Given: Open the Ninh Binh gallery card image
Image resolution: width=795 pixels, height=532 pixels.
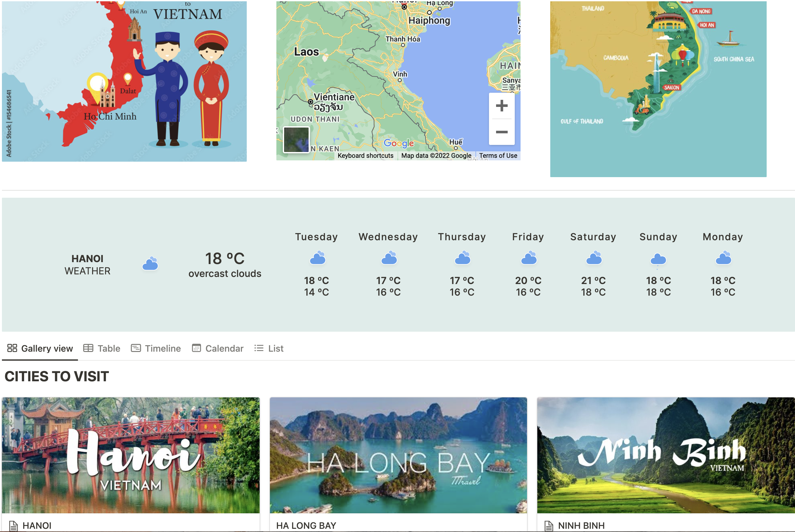Looking at the screenshot, I should coord(666,455).
